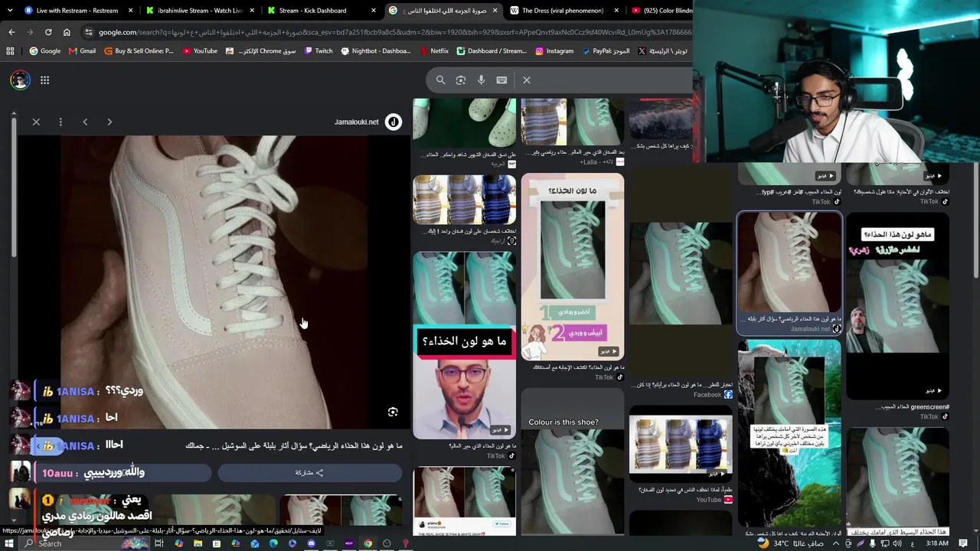Search inside the preview image with Lens
980x551 pixels.
pyautogui.click(x=393, y=412)
